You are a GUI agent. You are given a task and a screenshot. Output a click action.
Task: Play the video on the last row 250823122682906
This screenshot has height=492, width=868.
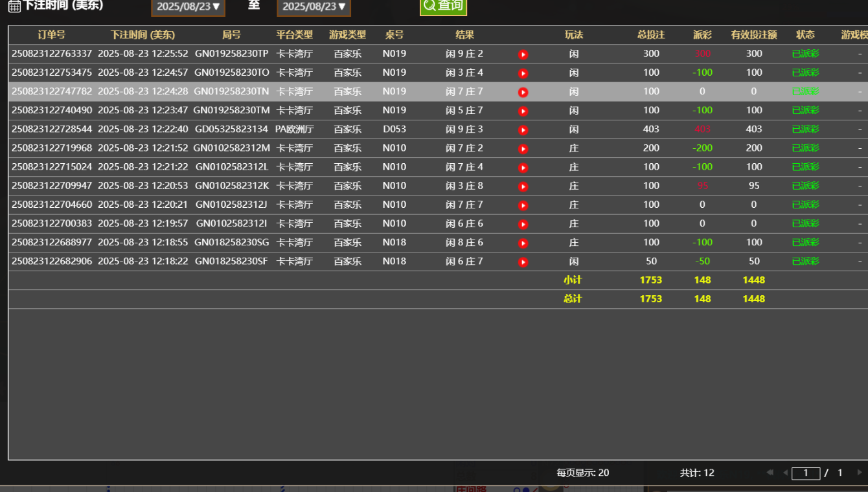[523, 262]
